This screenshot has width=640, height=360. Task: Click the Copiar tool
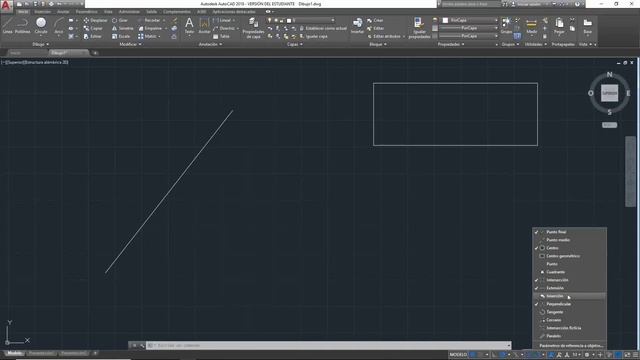[93, 28]
